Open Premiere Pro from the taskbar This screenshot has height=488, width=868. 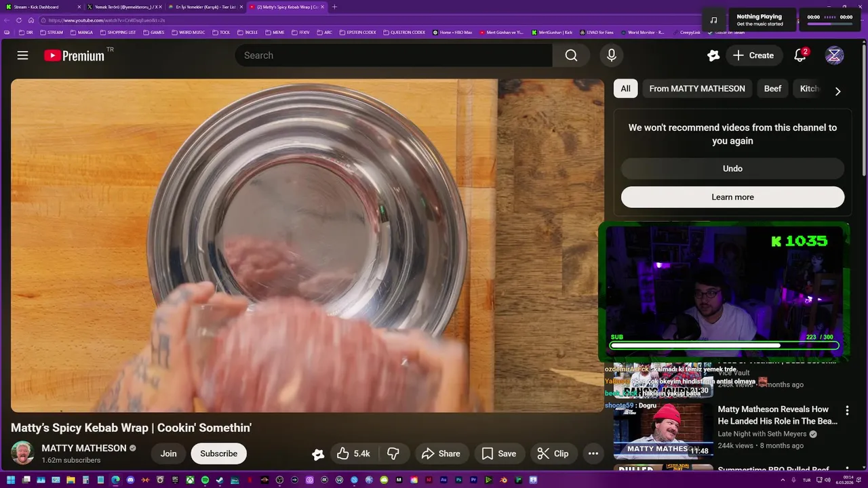pos(473,480)
